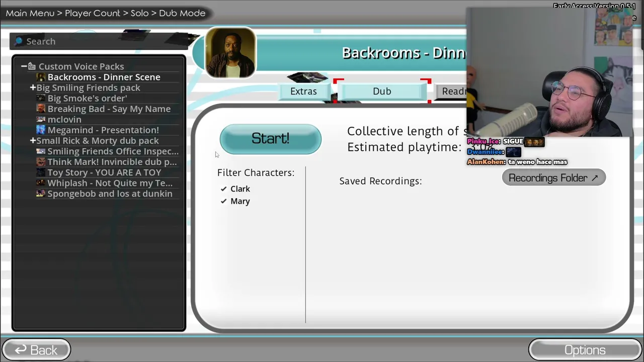Click the large Backrooms portrait image

(230, 53)
